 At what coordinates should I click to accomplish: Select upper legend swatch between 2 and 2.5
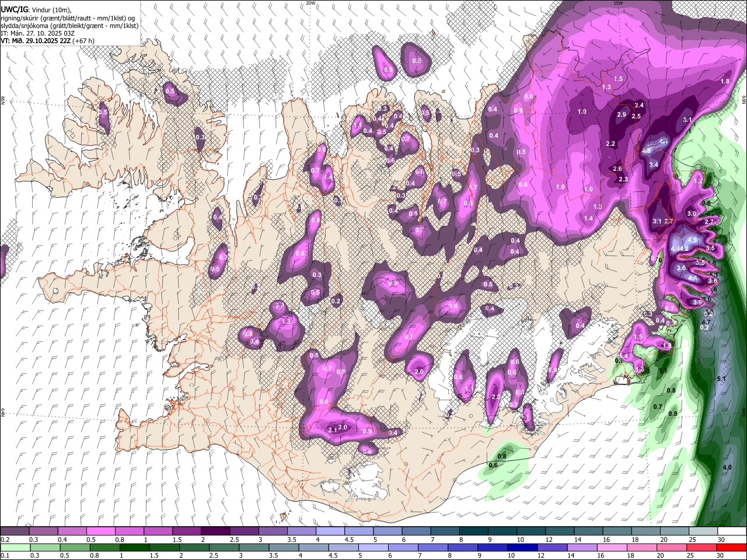click(215, 531)
